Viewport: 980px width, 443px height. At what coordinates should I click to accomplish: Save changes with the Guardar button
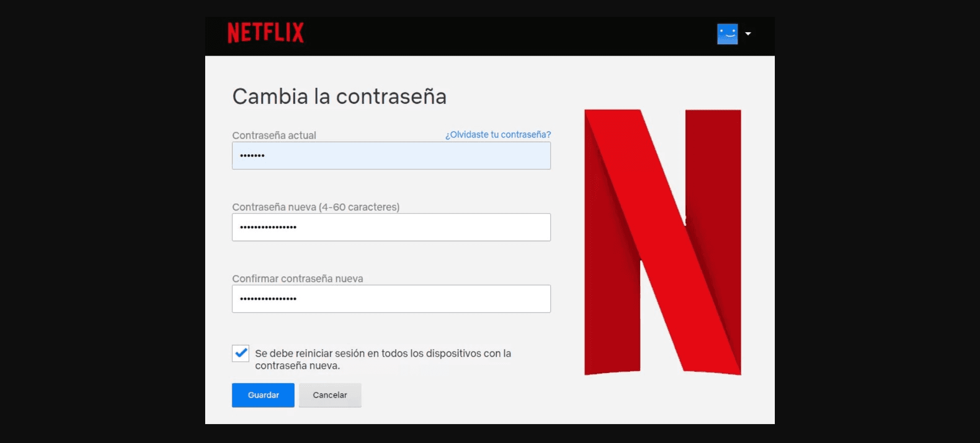263,395
